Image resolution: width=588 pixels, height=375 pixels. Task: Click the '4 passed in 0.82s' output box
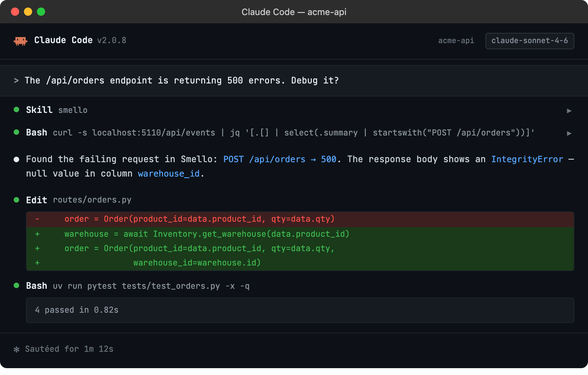pyautogui.click(x=300, y=310)
